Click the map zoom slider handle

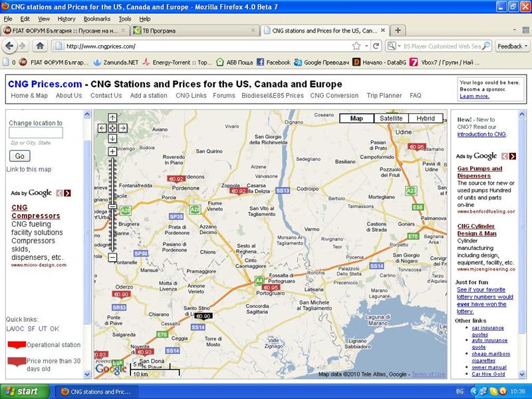(x=112, y=207)
